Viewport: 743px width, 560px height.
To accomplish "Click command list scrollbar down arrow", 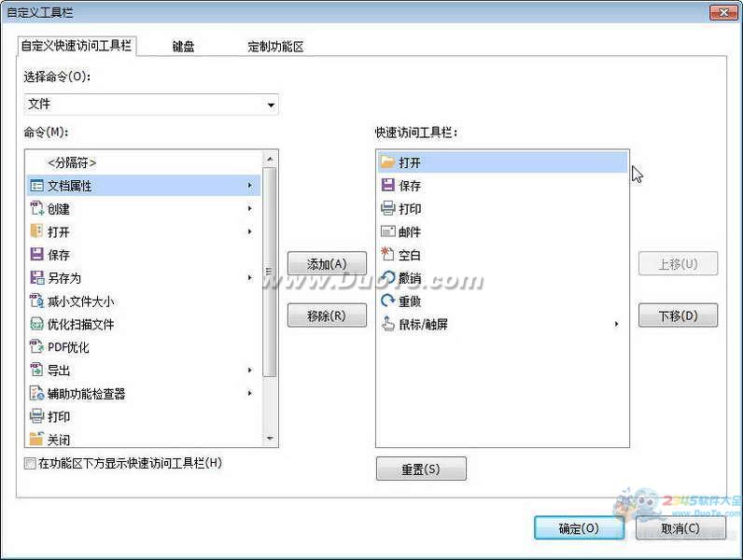I will 270,439.
